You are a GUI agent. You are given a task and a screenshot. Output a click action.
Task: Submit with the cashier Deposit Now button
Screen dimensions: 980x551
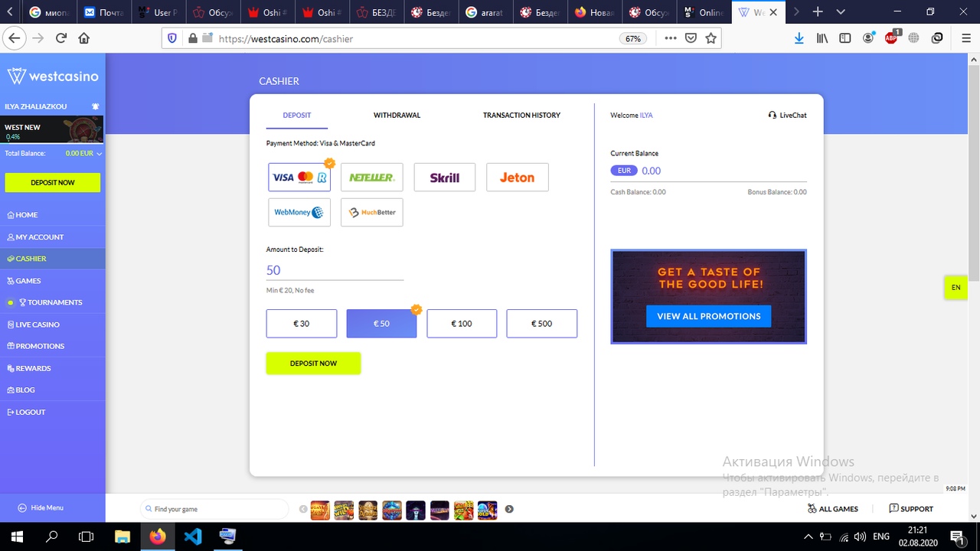point(313,364)
